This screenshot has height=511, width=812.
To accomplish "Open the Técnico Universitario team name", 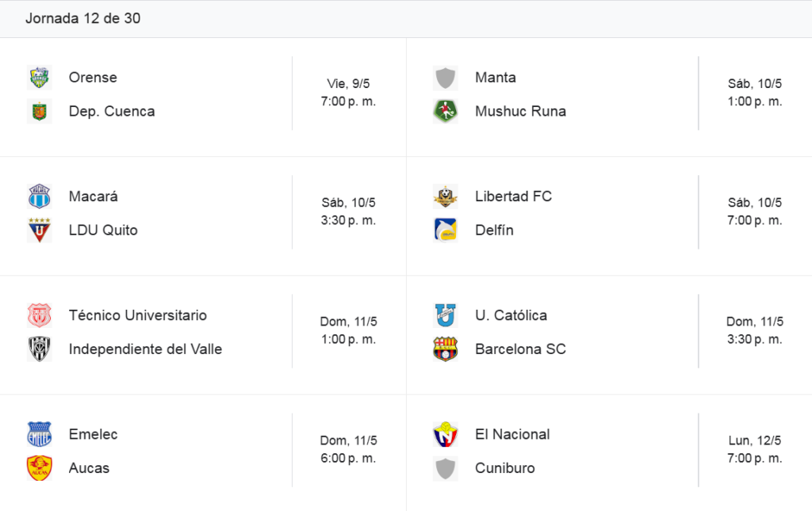I will 138,315.
